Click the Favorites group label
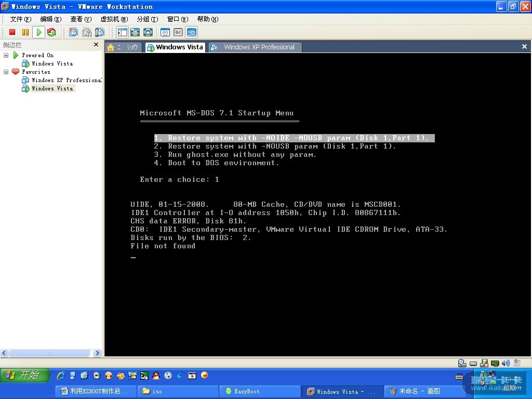The width and height of the screenshot is (532, 399). (36, 72)
